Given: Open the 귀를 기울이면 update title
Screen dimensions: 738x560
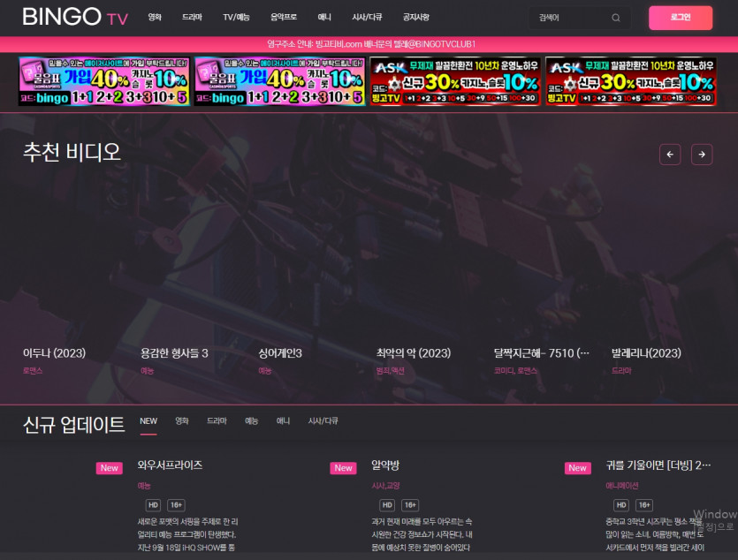Looking at the screenshot, I should (658, 465).
